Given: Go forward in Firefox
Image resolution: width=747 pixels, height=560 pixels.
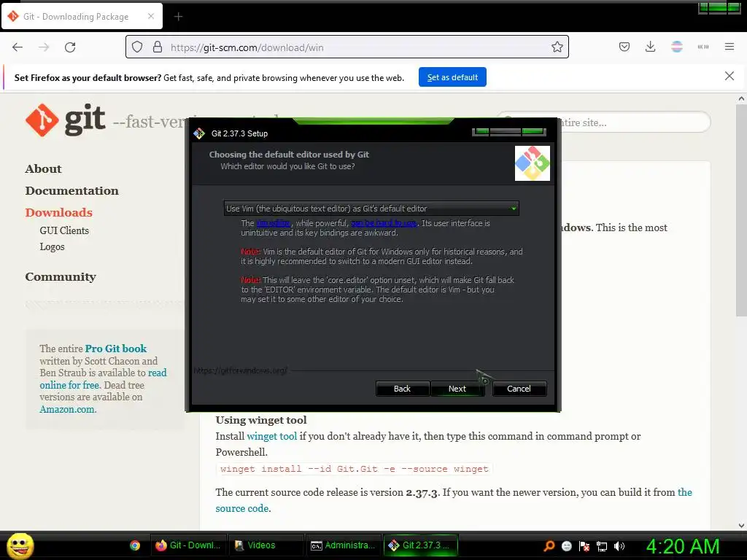Looking at the screenshot, I should pos(44,47).
